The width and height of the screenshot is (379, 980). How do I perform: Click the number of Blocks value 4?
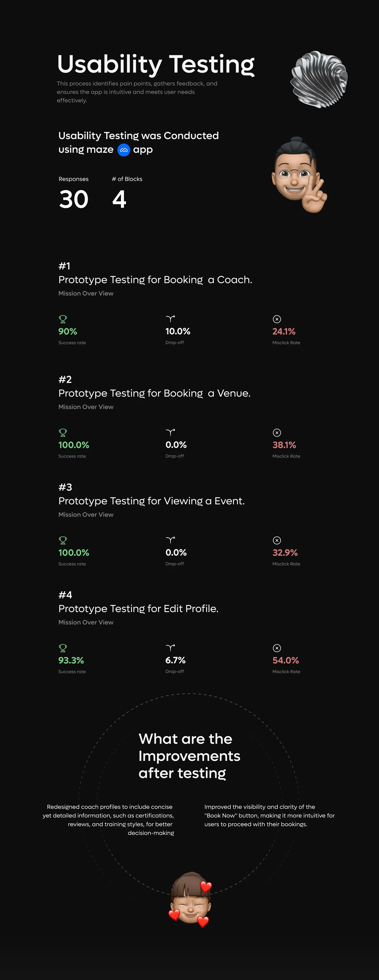[x=119, y=199]
